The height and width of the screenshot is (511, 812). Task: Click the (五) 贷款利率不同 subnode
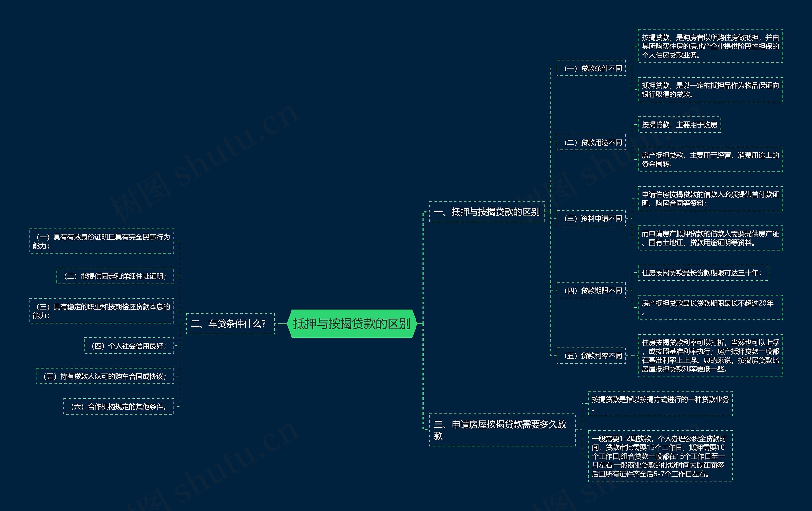coord(591,356)
